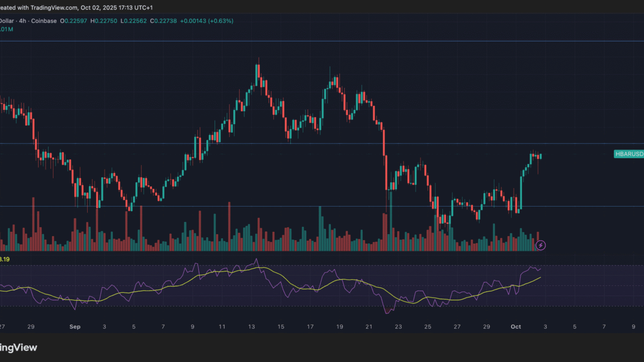This screenshot has height=362, width=644.
Task: Click the '23' date on time axis
Action: tap(399, 327)
